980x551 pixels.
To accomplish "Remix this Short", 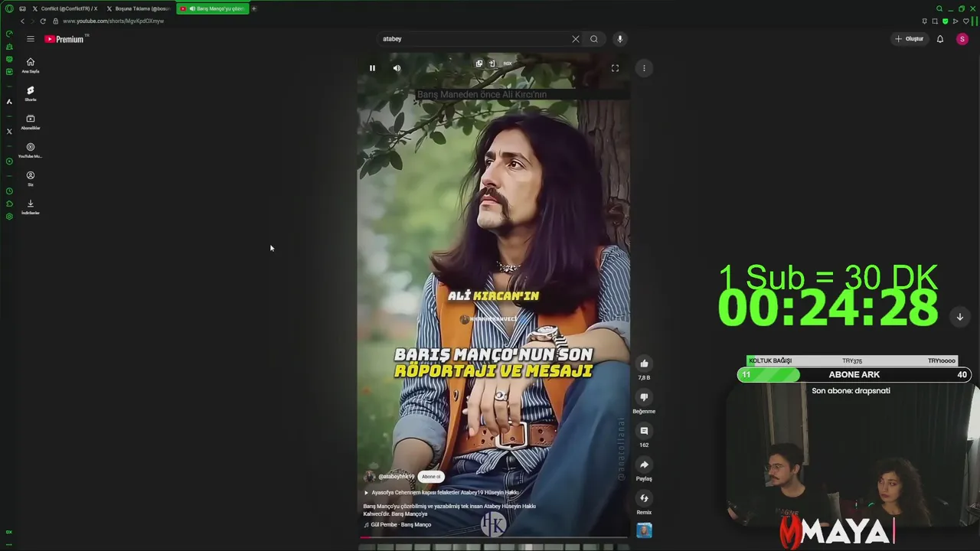I will tap(644, 498).
